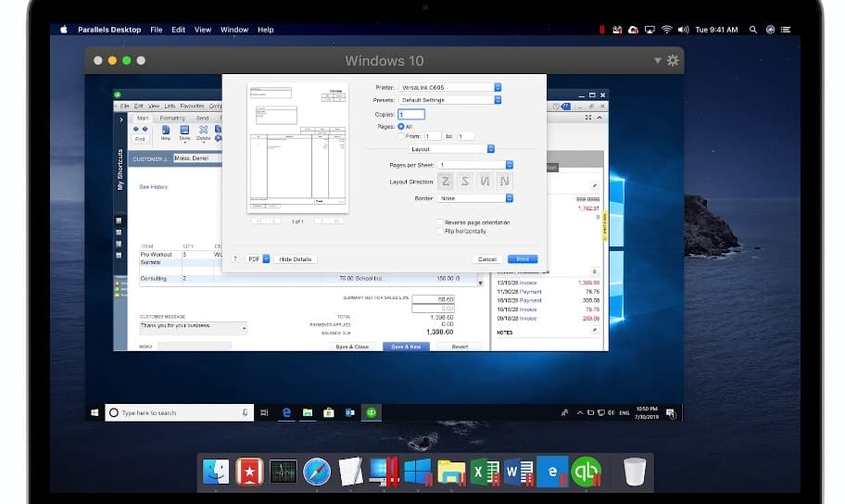The width and height of the screenshot is (845, 504).
Task: Open Parallels Desktop View menu
Action: [203, 30]
